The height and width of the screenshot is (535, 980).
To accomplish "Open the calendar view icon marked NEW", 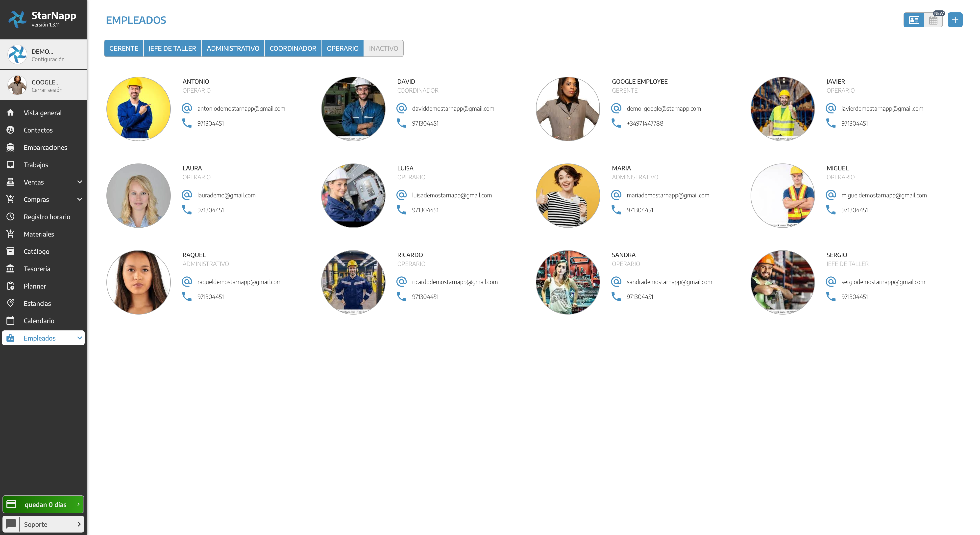I will tap(933, 20).
